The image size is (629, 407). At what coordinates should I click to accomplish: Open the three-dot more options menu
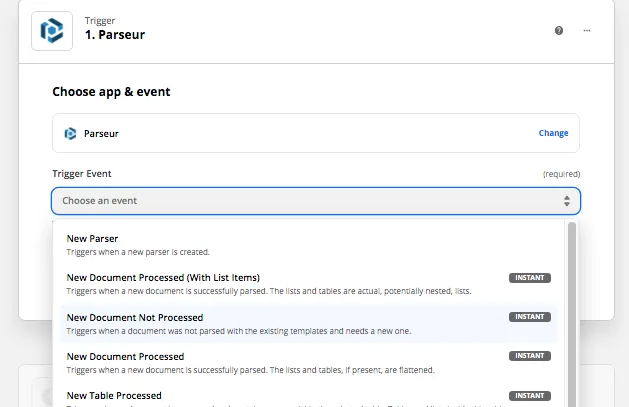point(587,31)
